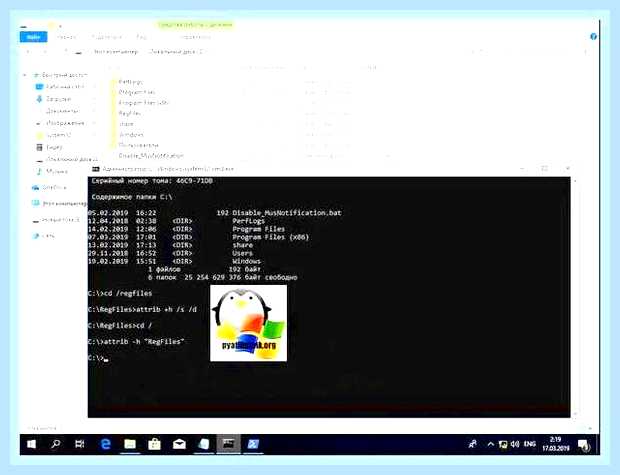Open Task View on the taskbar
Viewport: 620px width, 475px height.
pyautogui.click(x=80, y=444)
